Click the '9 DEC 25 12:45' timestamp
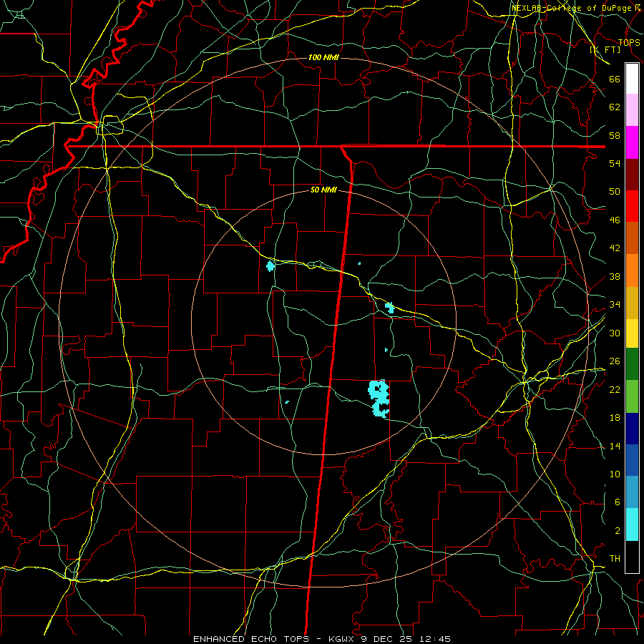Image resolution: width=644 pixels, height=644 pixels. 406,639
